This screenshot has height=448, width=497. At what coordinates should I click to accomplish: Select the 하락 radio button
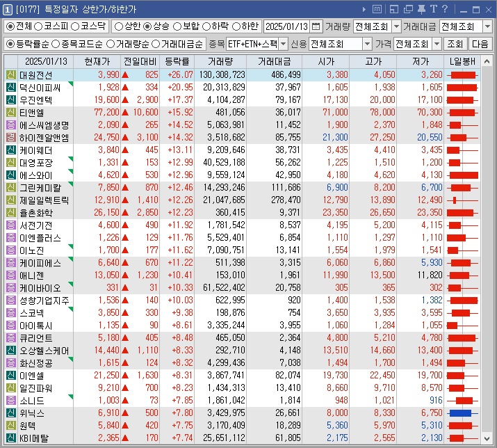[x=206, y=26]
